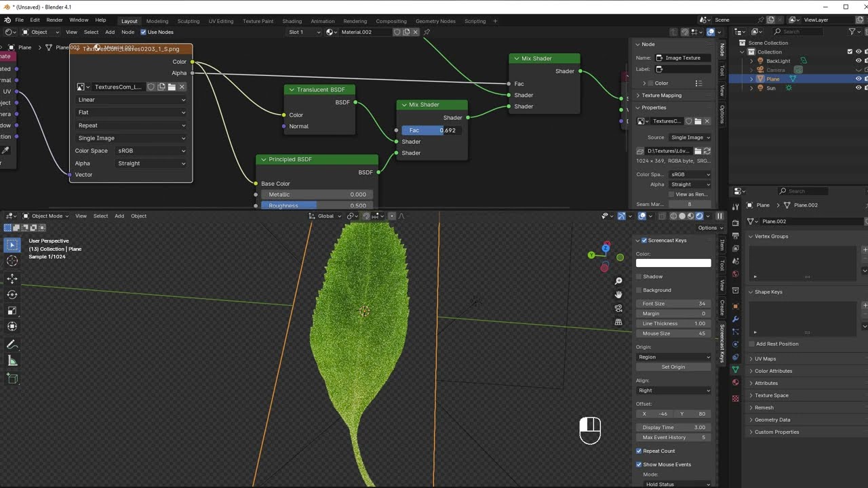Click the white Screencast Keys color swatch
The height and width of the screenshot is (488, 868).
pyautogui.click(x=673, y=263)
